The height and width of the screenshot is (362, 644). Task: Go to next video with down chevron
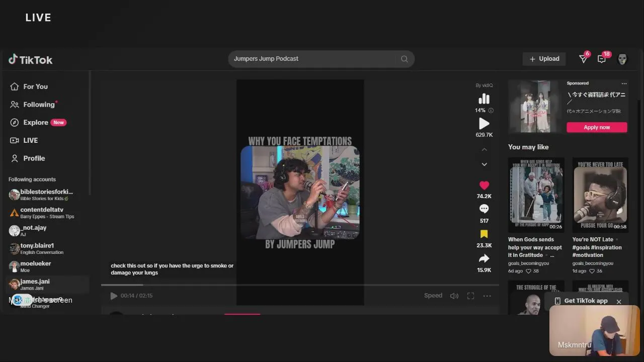(485, 164)
